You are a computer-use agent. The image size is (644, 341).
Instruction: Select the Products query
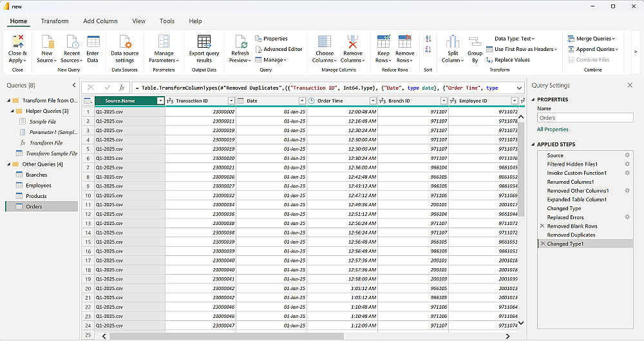[36, 196]
